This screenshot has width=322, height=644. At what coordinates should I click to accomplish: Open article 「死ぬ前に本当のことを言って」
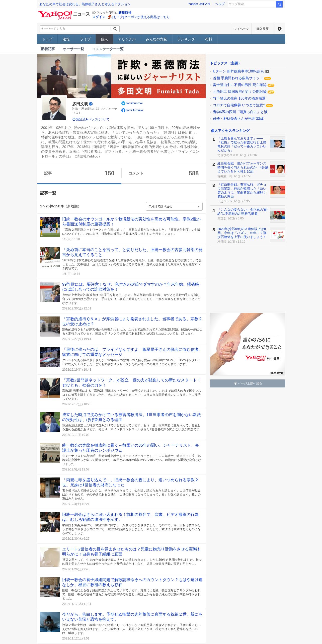[x=132, y=252]
